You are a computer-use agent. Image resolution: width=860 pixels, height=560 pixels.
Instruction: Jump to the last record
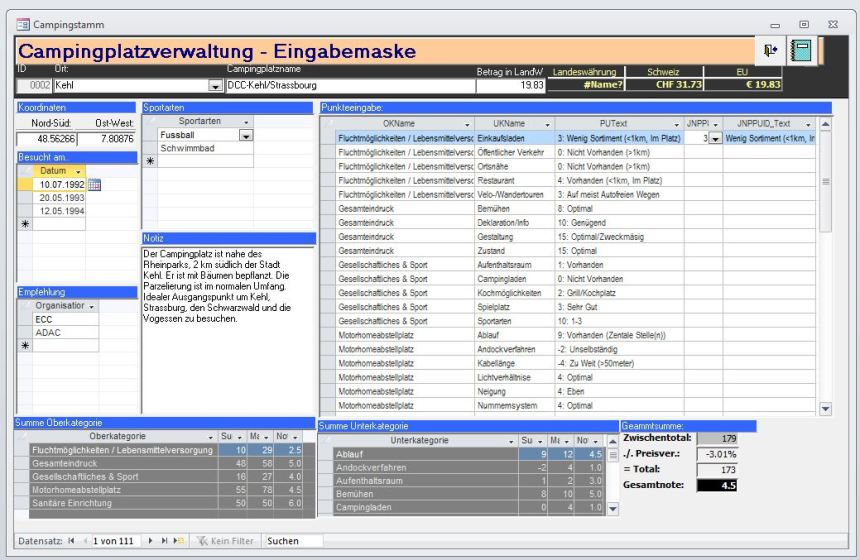[165, 540]
